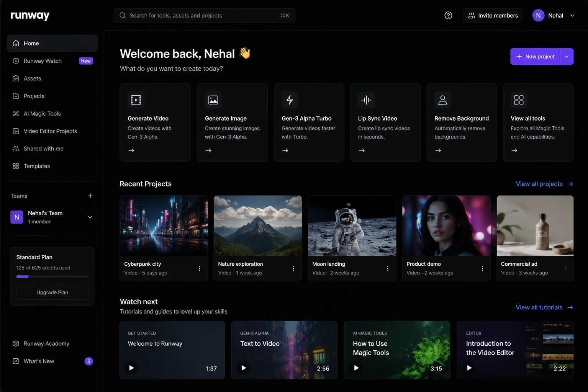Open the Moon landing astronaut thumbnail
Screen dimensions: 588x392
coord(352,226)
